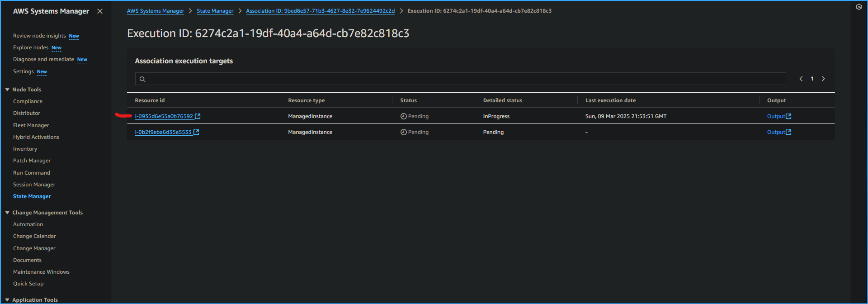
Task: Select State Manager in sidebar
Action: pos(32,196)
